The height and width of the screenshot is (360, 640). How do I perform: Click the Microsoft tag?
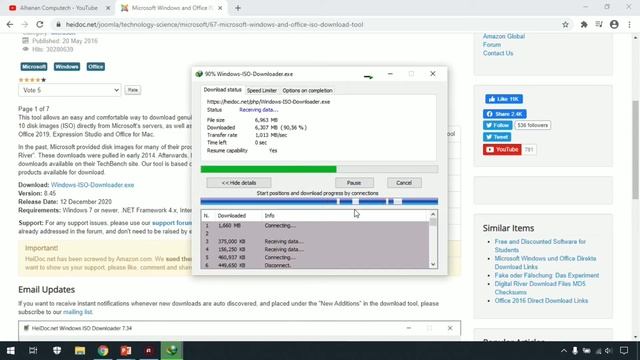pyautogui.click(x=34, y=67)
